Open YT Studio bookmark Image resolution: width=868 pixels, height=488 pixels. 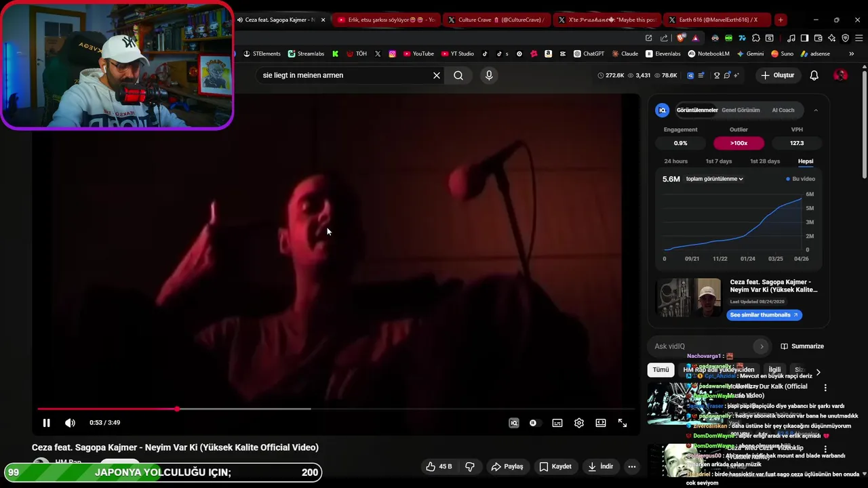[x=458, y=54]
